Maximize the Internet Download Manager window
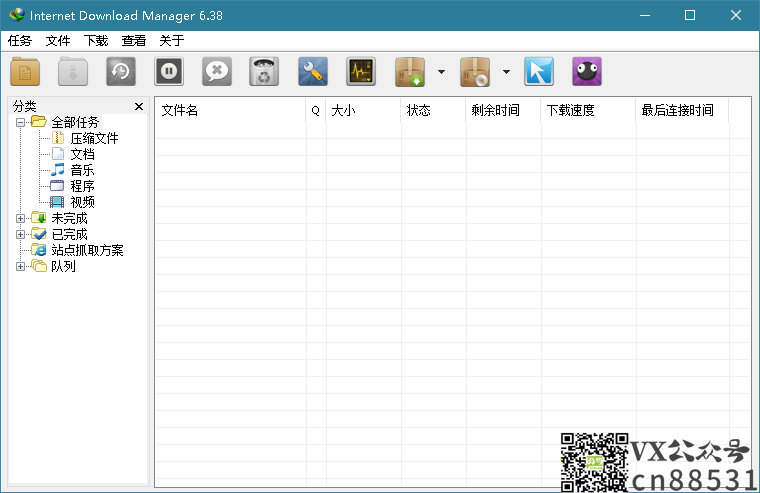This screenshot has width=760, height=493. pos(690,16)
